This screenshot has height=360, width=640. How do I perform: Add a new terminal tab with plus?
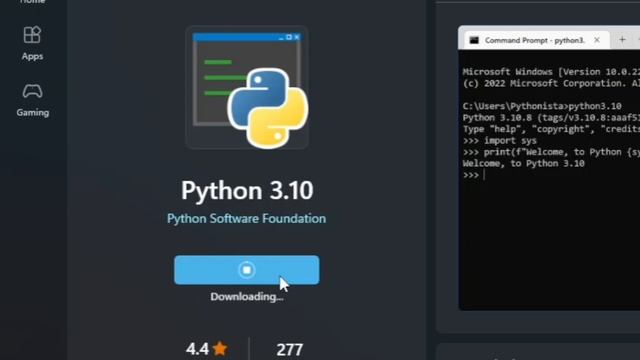point(622,40)
